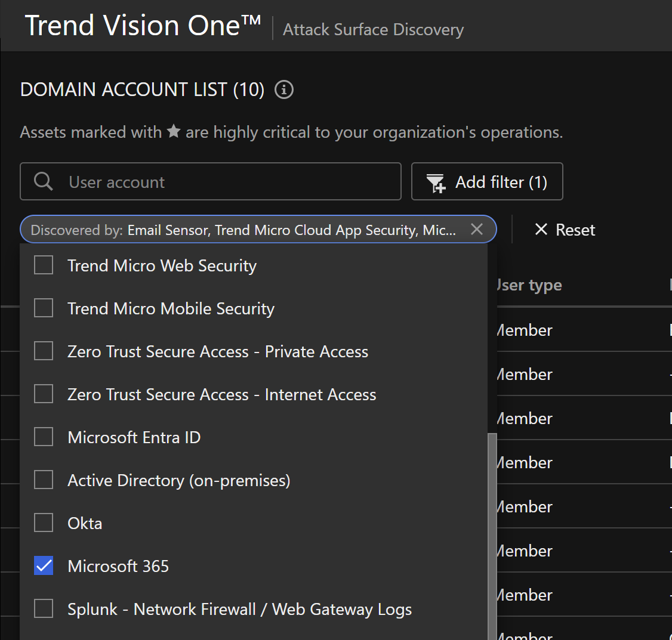Reset all applied filters
The image size is (672, 640).
coord(565,230)
